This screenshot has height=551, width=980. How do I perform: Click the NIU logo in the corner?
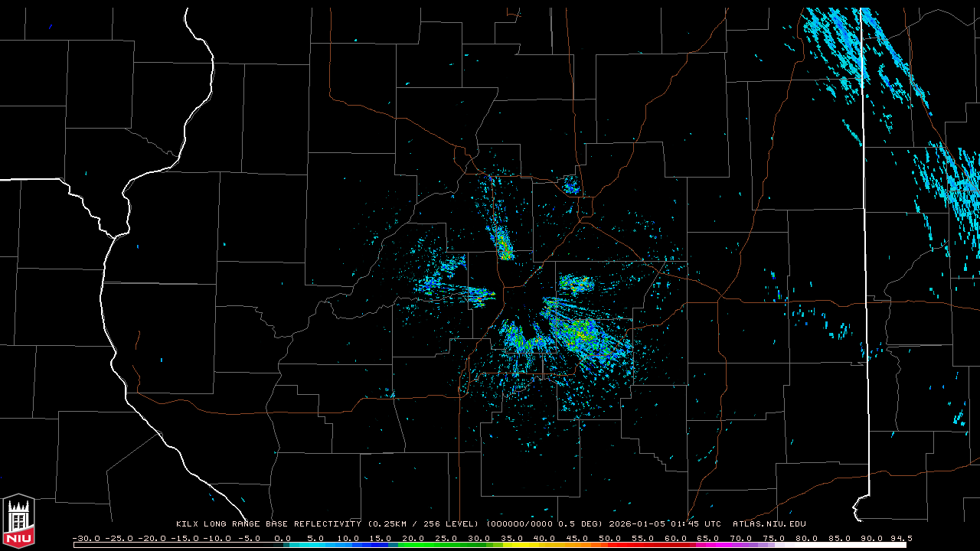pyautogui.click(x=18, y=520)
